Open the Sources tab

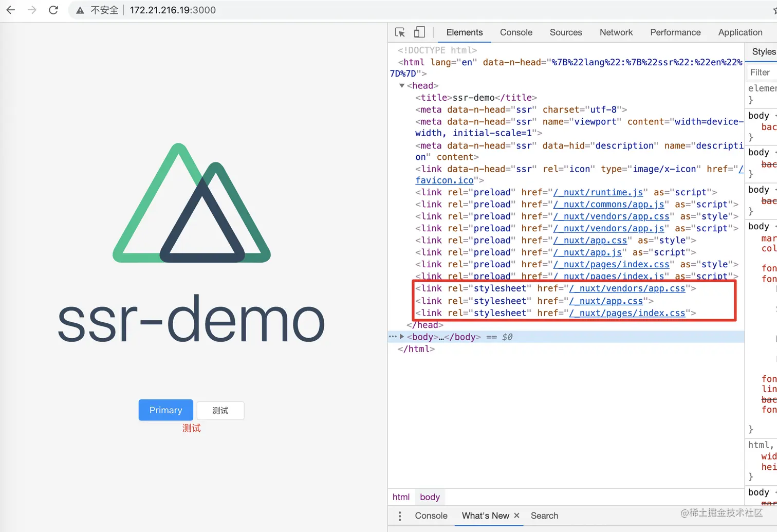tap(566, 32)
